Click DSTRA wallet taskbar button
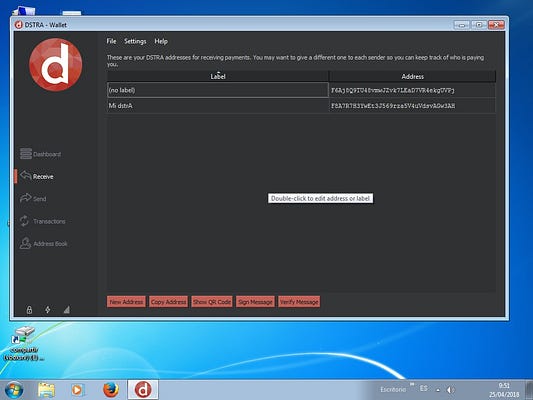 click(143, 389)
